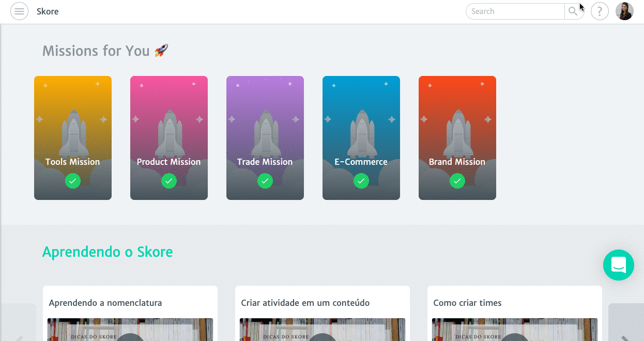Click the Brand Mission rocket image
The width and height of the screenshot is (644, 341).
(x=457, y=133)
